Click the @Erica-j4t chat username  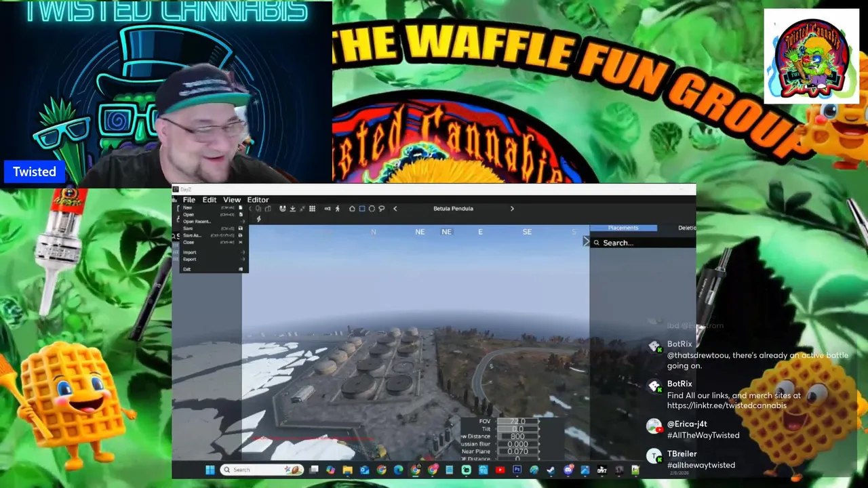[x=687, y=424]
